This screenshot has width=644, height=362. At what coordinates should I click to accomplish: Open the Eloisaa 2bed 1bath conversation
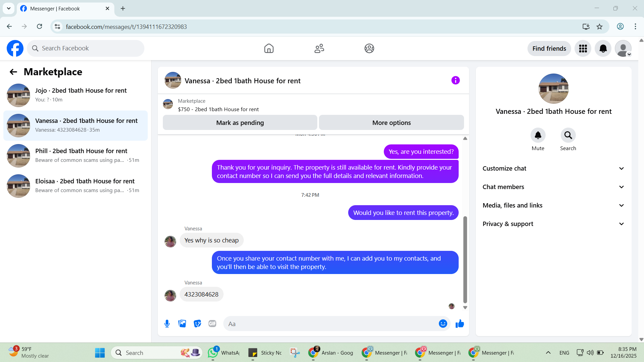coord(76,186)
